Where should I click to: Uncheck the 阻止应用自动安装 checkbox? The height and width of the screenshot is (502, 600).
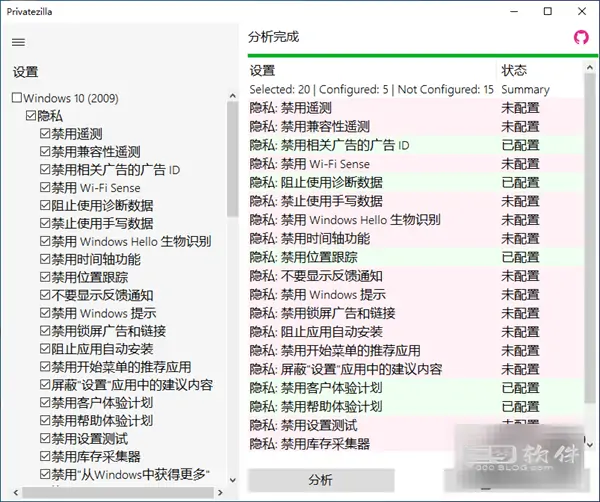[45, 349]
